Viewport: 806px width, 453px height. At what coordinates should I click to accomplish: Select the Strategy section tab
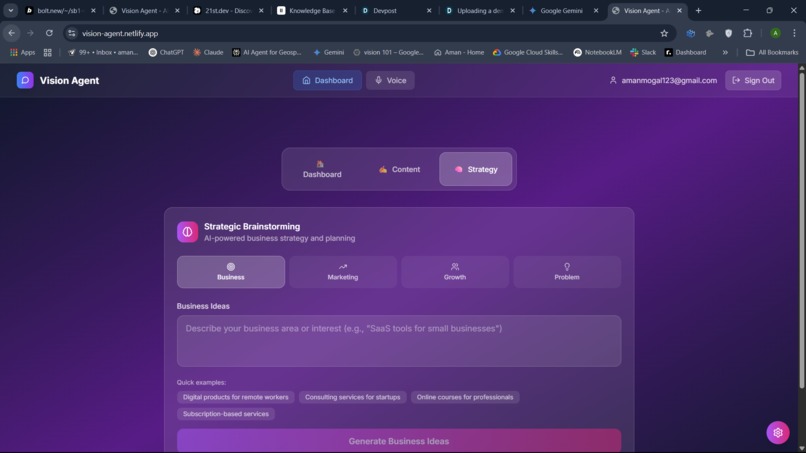[x=475, y=169]
